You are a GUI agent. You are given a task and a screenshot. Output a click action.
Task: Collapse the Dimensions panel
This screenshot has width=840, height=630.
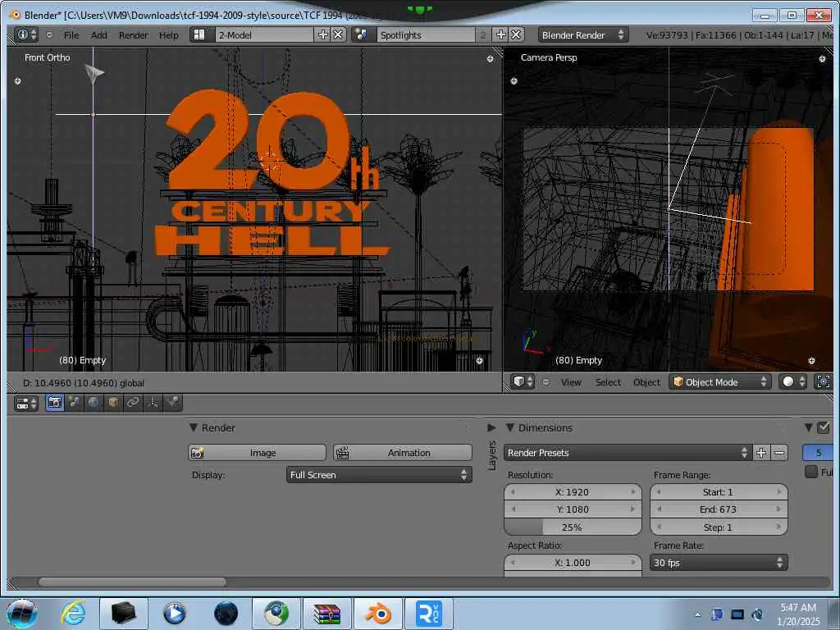point(510,427)
